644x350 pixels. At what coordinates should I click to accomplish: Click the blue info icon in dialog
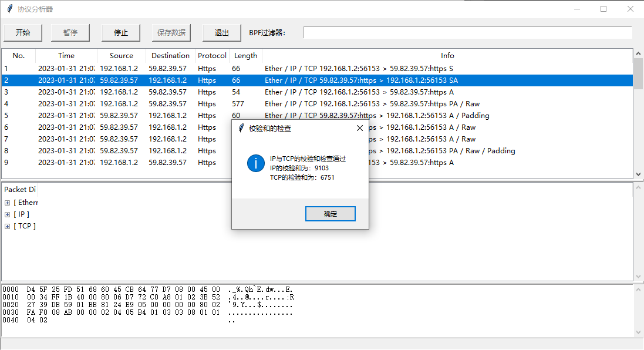click(256, 163)
